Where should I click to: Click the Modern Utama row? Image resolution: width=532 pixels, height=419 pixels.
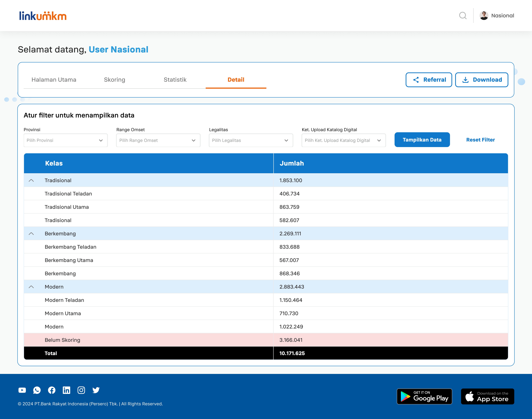tap(266, 313)
